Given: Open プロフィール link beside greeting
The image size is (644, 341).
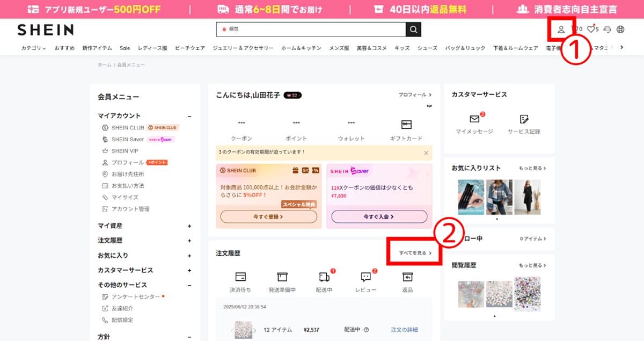Looking at the screenshot, I should coord(415,95).
